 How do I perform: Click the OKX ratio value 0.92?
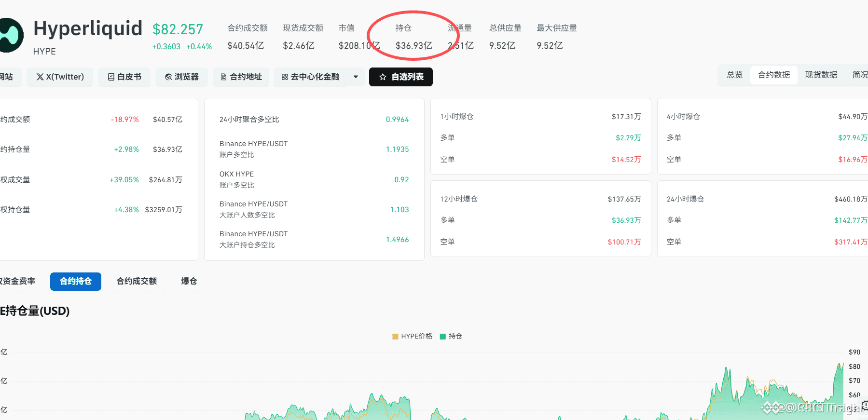[401, 180]
